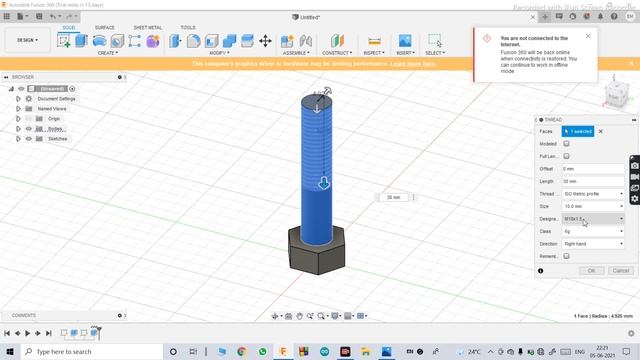Select the Press Pull tool

coord(176,41)
